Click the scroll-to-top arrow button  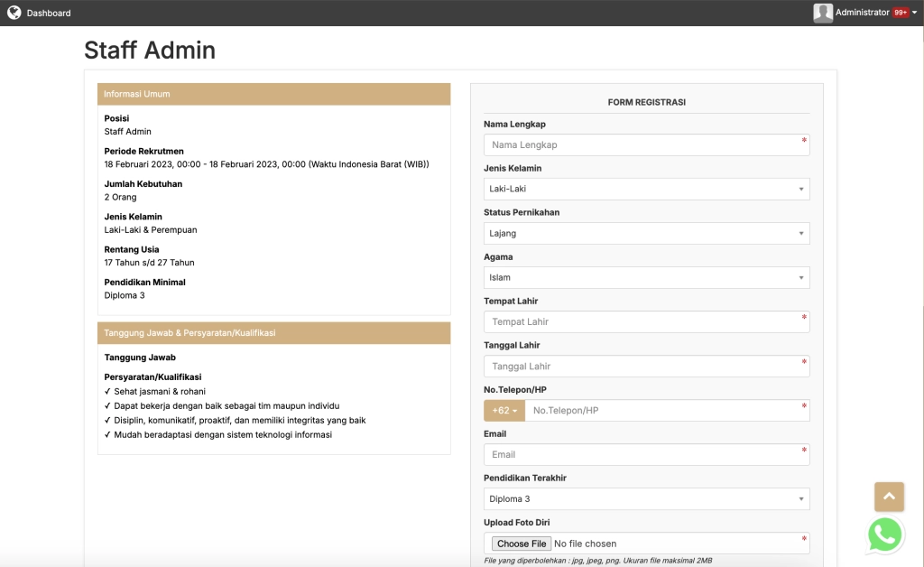click(889, 497)
